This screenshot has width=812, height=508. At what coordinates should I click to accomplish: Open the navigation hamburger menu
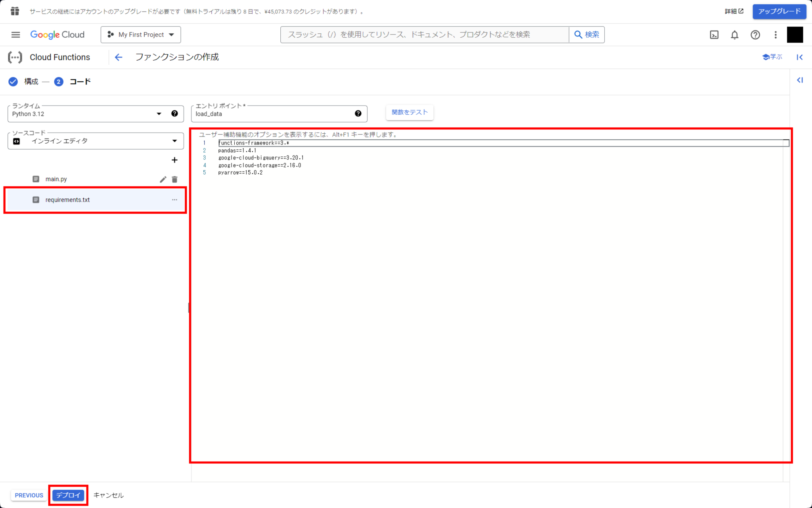15,35
